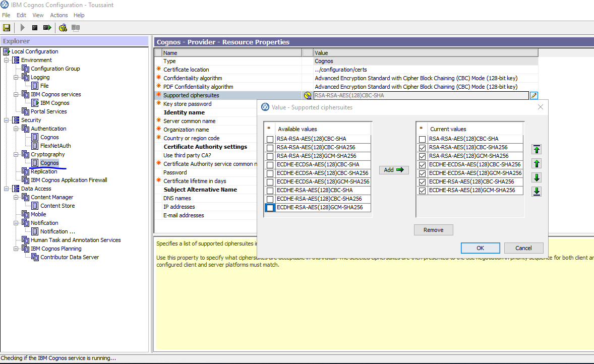Select Content Store in the Explorer tree
Screen dimensions: 594x364
pos(57,206)
